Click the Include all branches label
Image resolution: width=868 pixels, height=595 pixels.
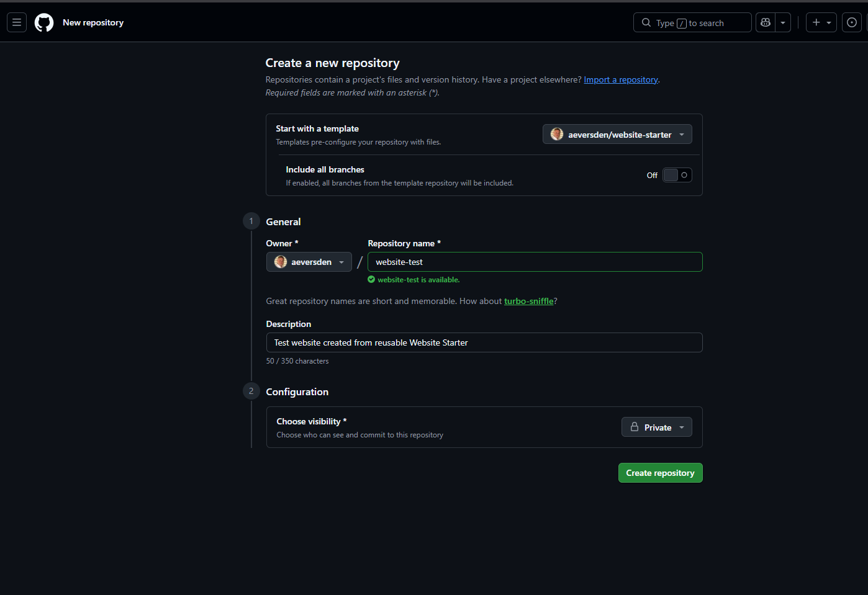(x=325, y=169)
